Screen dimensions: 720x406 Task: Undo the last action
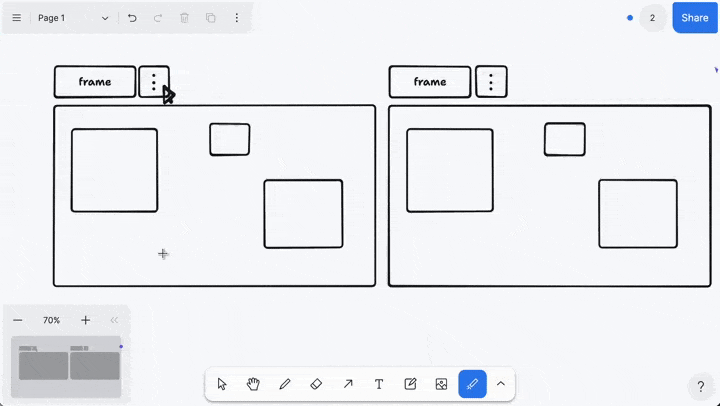click(x=132, y=18)
